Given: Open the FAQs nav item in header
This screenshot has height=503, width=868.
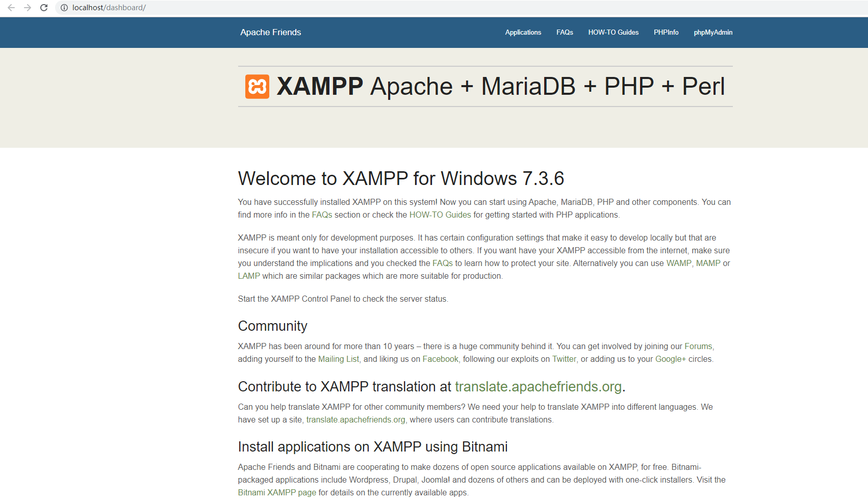Looking at the screenshot, I should 565,32.
